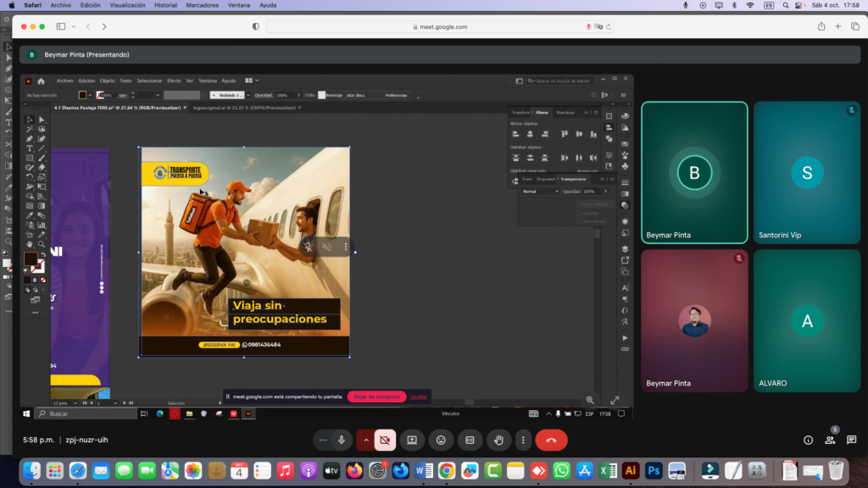Click horizontal distribute right in Distribuir objetos

click(593, 158)
